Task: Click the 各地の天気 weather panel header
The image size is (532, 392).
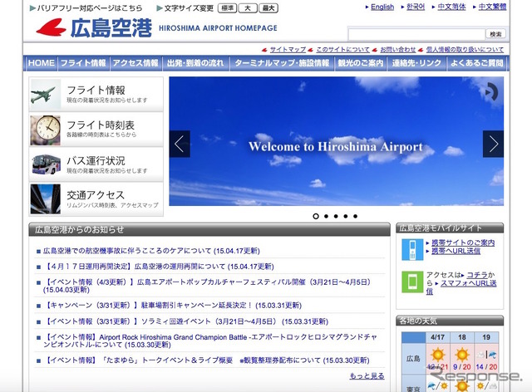Action: coord(450,321)
